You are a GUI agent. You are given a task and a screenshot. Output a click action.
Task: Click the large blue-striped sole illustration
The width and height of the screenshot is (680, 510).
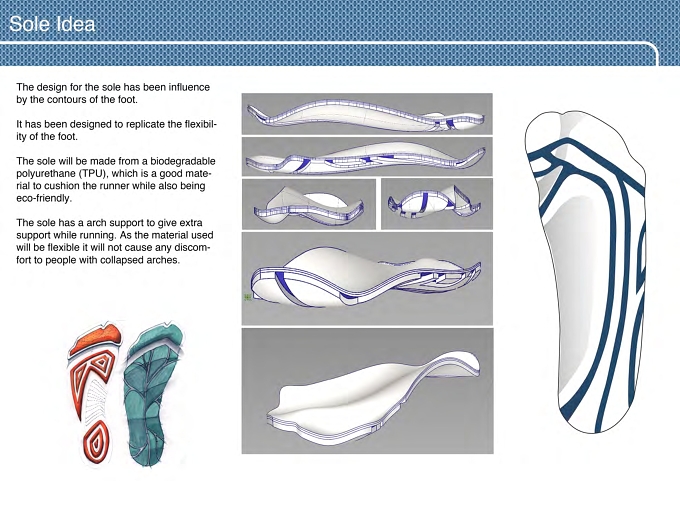click(x=585, y=271)
